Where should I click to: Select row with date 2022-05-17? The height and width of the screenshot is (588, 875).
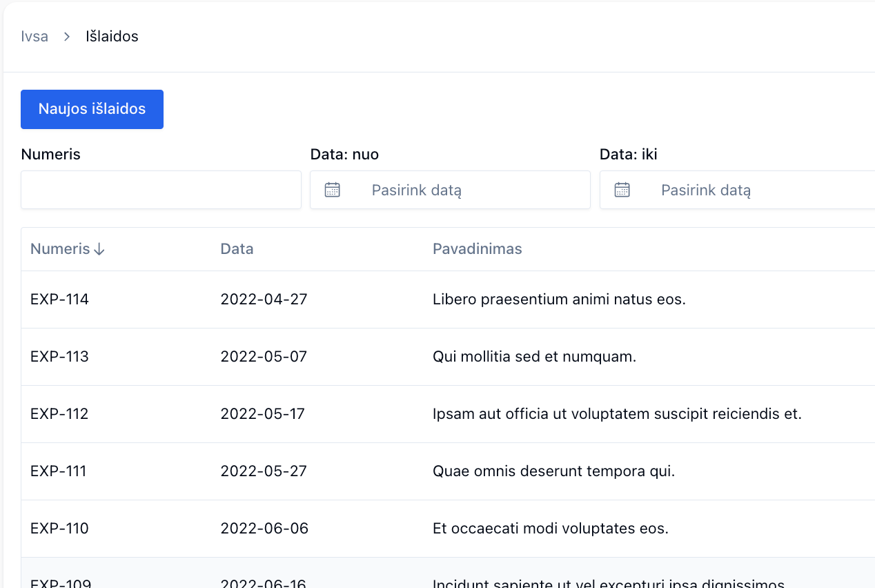[x=262, y=414]
